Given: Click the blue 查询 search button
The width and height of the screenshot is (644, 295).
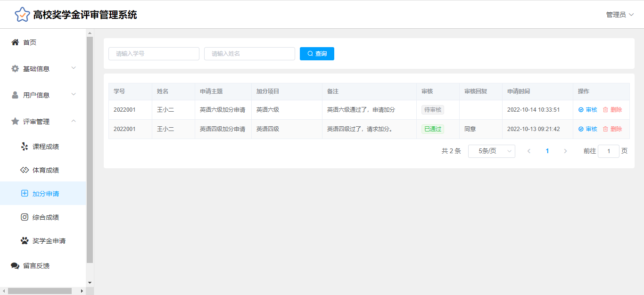Looking at the screenshot, I should [317, 54].
